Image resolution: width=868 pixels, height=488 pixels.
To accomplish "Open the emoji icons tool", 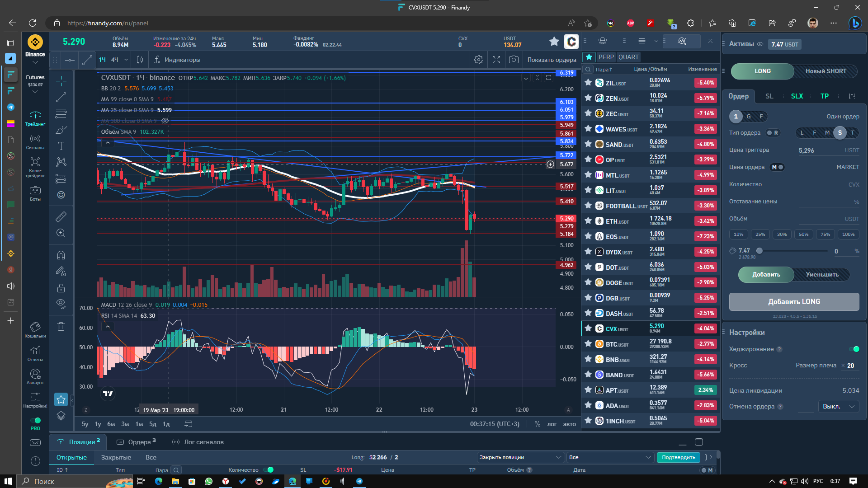I will click(x=61, y=195).
